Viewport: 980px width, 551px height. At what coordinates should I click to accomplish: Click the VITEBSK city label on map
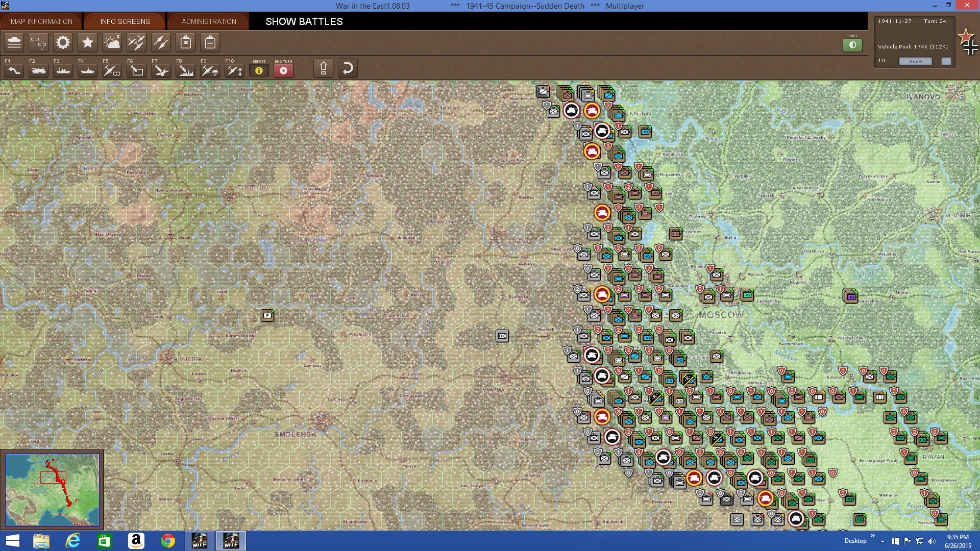(x=191, y=359)
